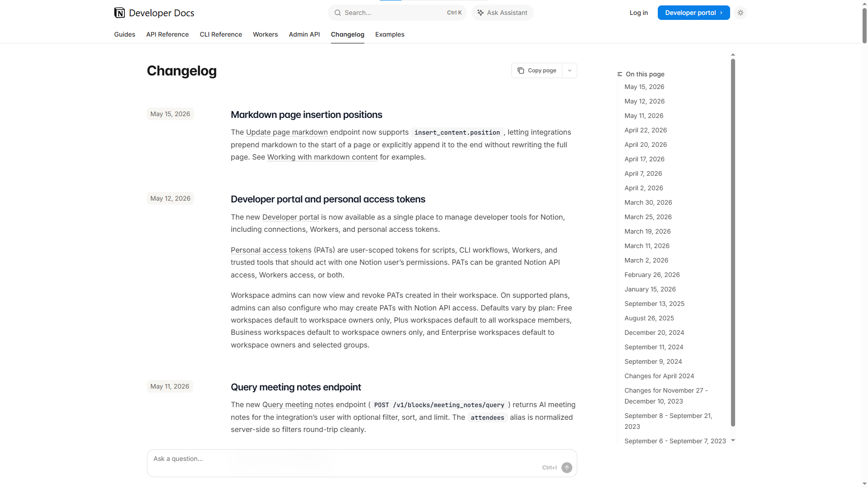Image resolution: width=868 pixels, height=488 pixels.
Task: Click the May 12, 2026 date badge
Action: click(x=170, y=198)
